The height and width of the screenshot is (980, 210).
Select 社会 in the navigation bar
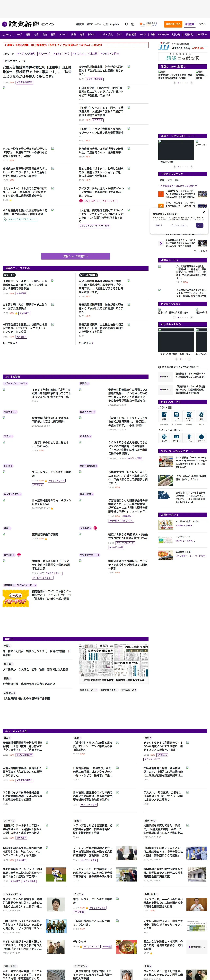[36, 35]
